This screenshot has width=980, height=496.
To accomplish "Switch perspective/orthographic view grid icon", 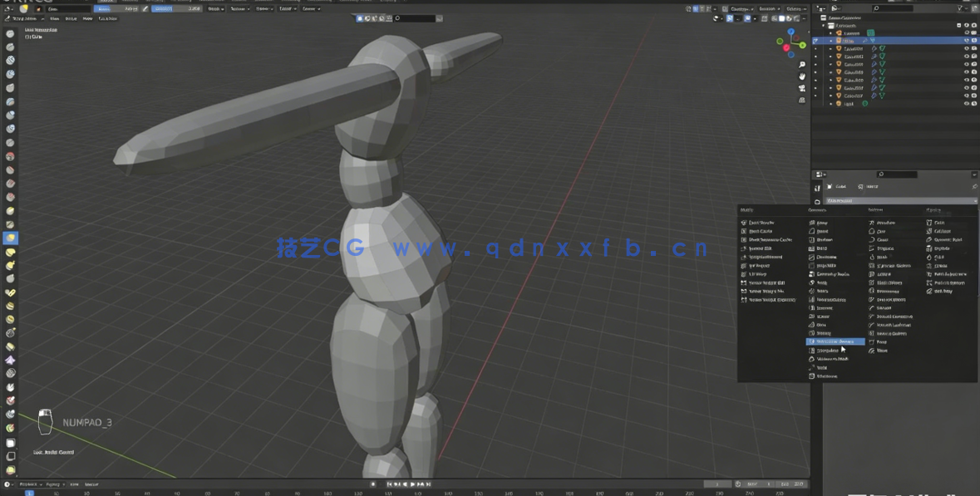I will (x=802, y=100).
